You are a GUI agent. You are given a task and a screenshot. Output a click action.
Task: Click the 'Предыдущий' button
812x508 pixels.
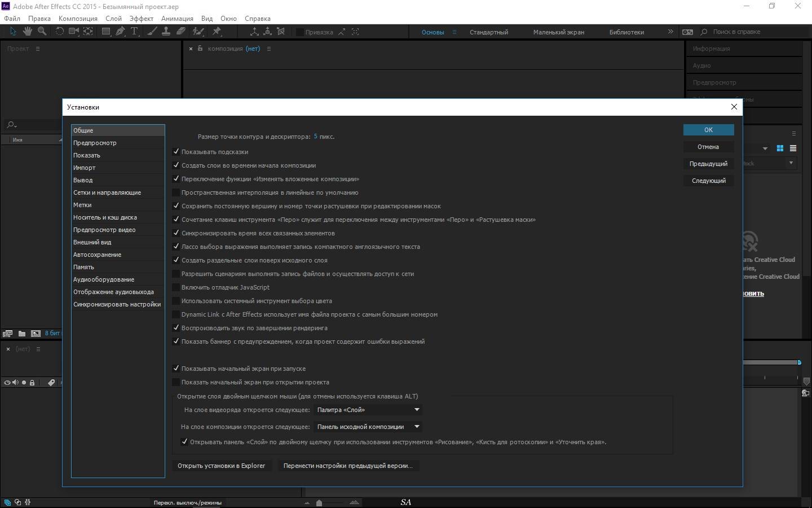point(708,164)
